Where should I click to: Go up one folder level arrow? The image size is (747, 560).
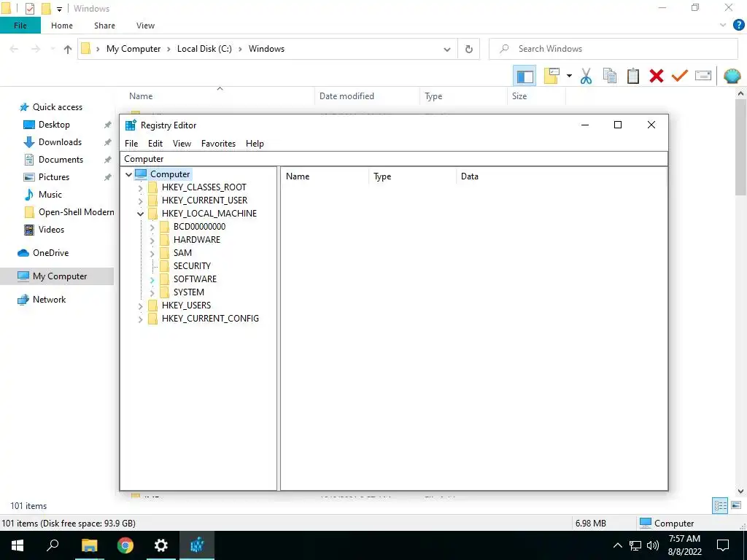(68, 49)
